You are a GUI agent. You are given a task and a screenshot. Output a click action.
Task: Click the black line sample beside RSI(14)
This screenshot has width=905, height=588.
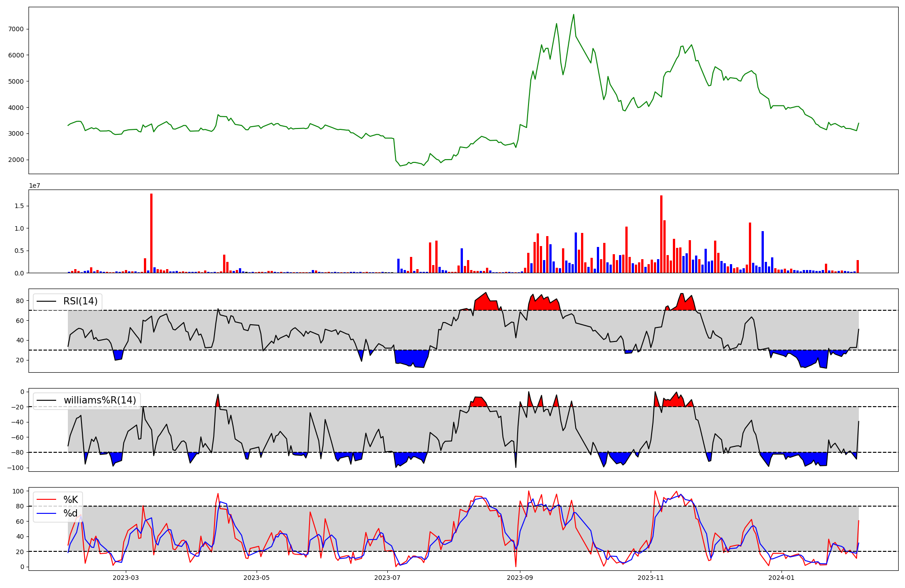click(47, 301)
